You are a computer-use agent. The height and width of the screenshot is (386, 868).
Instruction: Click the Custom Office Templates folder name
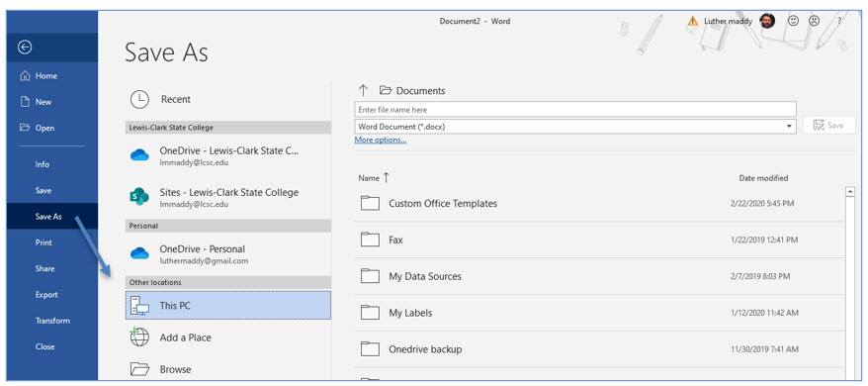443,204
